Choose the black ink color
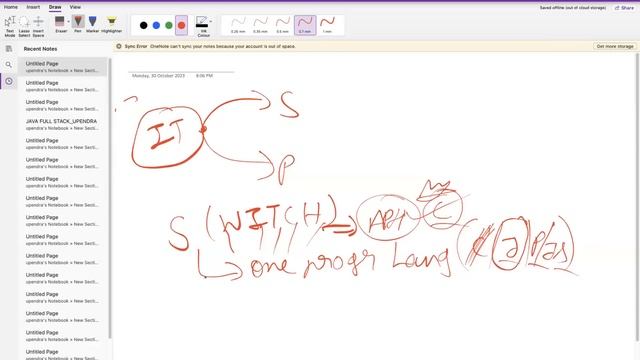Viewport: 640px width, 360px height. [x=144, y=25]
